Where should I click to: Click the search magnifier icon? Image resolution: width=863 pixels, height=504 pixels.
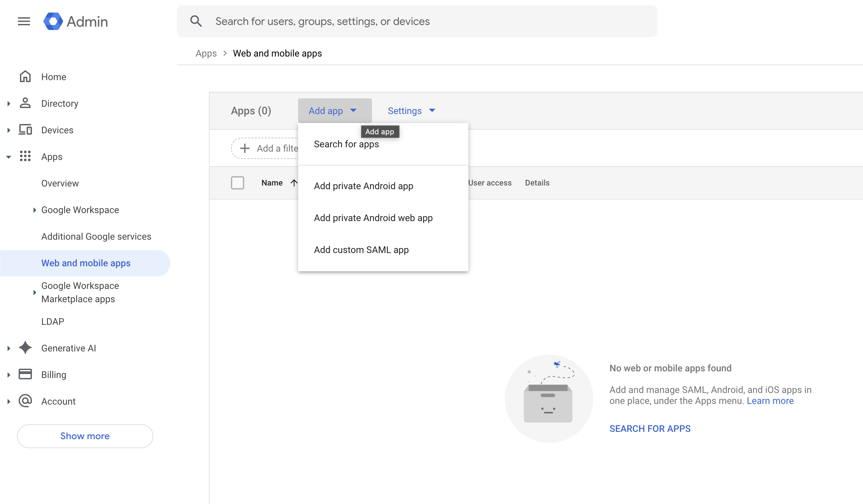pos(196,21)
